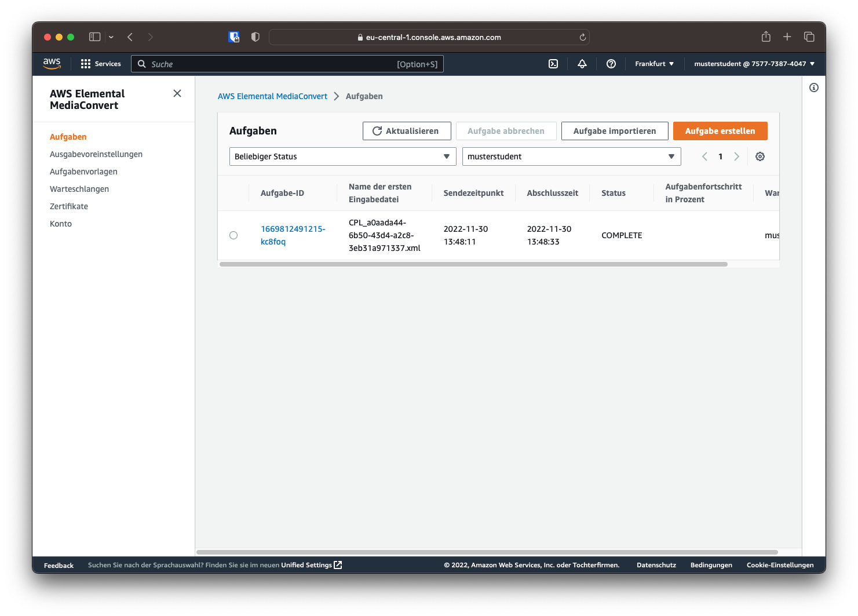
Task: Open the info panel icon on right
Action: [814, 88]
